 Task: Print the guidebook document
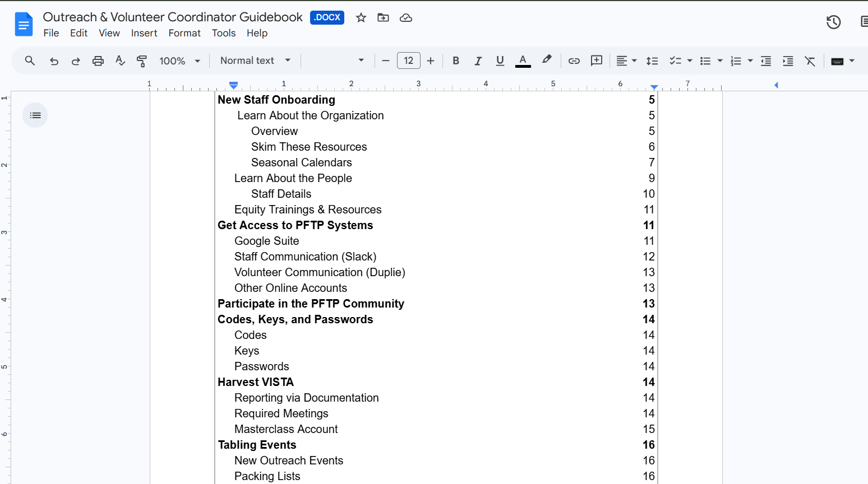[x=98, y=61]
